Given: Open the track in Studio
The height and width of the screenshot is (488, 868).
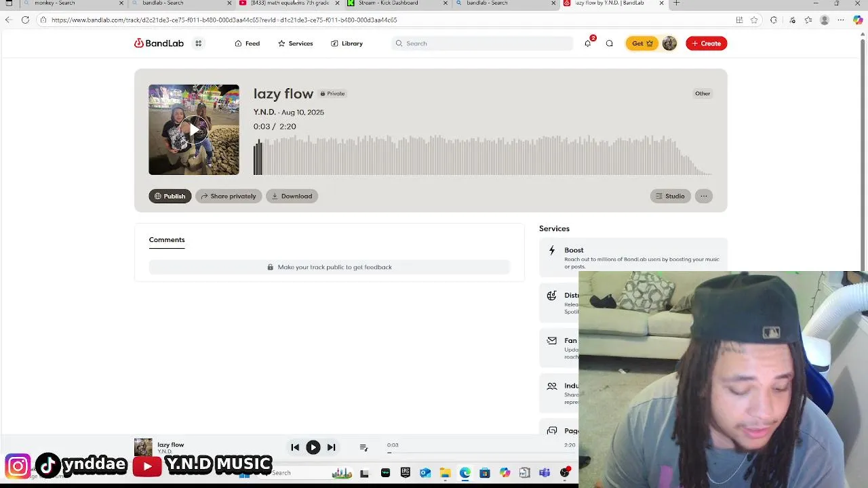Looking at the screenshot, I should click(670, 196).
